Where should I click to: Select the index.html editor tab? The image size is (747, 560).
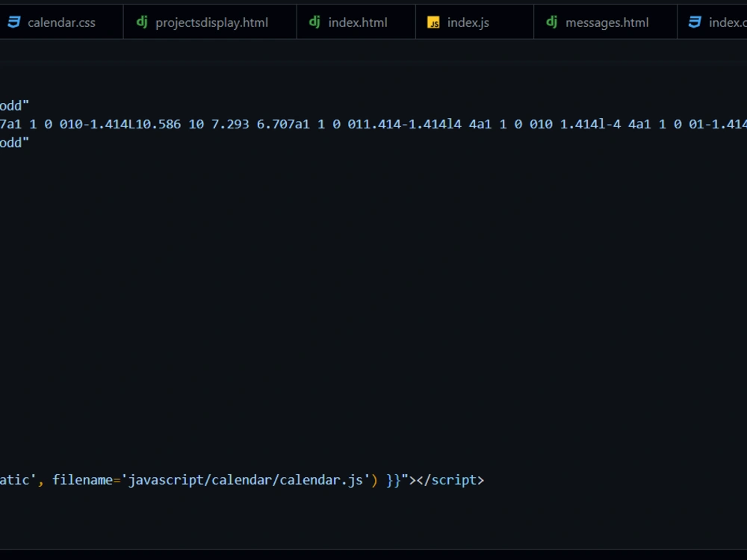point(356,22)
